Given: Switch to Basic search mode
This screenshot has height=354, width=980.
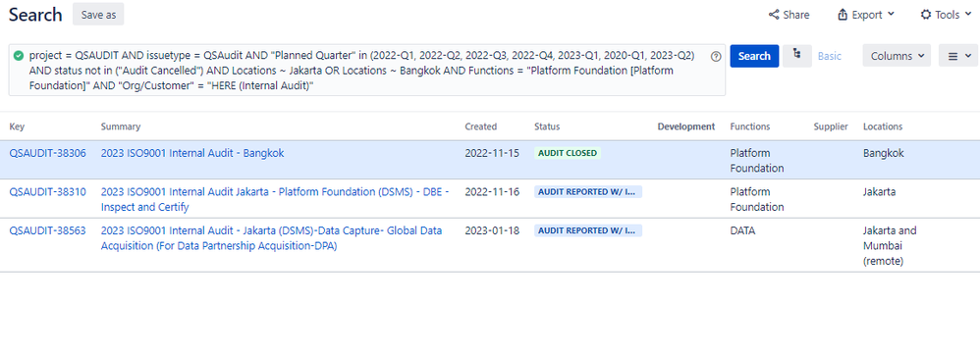Looking at the screenshot, I should [x=830, y=56].
